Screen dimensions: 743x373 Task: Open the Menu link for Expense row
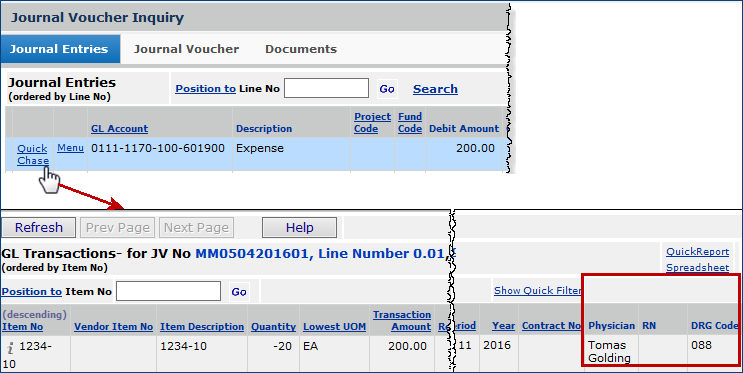point(70,148)
